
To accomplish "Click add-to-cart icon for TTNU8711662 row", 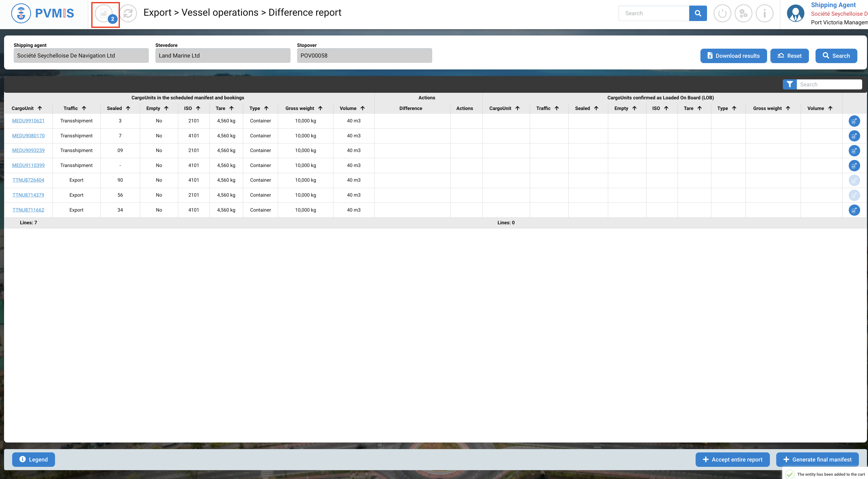I will [x=854, y=210].
